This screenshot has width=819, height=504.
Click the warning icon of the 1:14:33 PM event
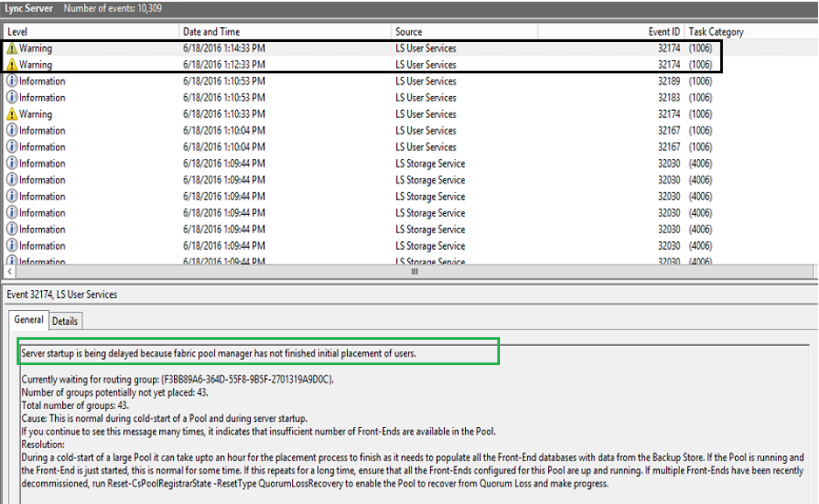[11, 49]
